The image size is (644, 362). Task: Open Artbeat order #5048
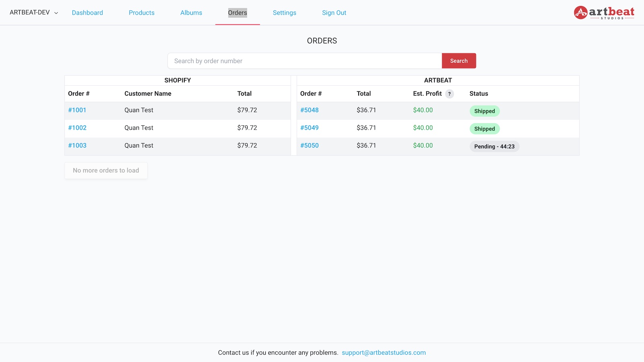click(x=310, y=110)
